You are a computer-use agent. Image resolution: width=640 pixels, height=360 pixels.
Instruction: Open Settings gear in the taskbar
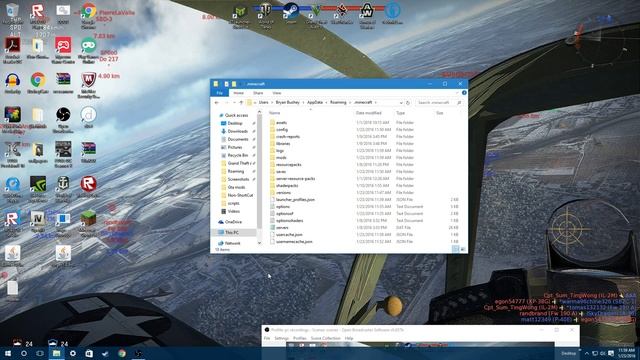(73, 353)
